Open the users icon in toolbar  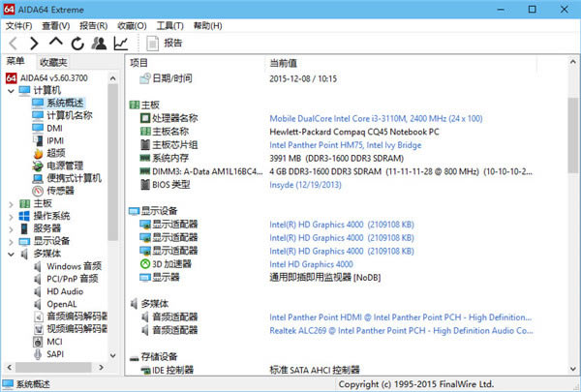[x=98, y=44]
